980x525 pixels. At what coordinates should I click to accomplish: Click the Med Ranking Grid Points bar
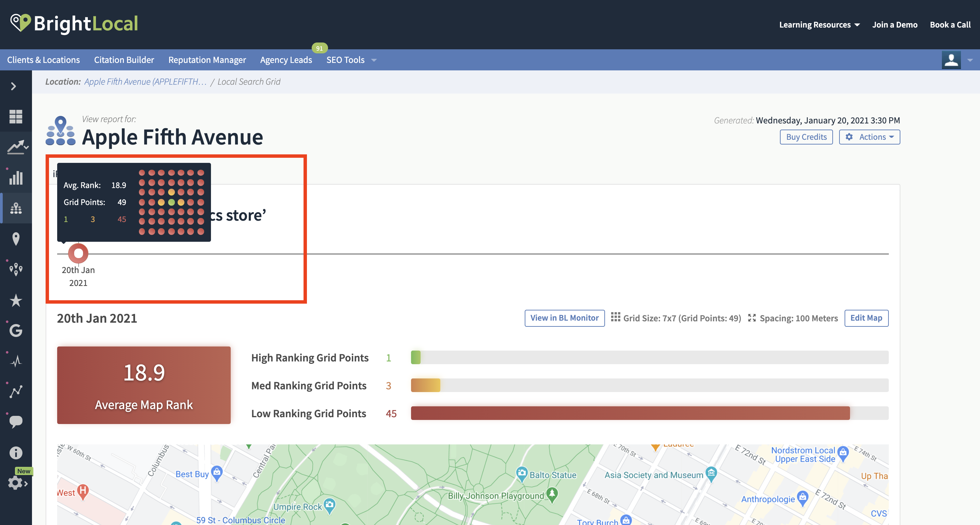click(x=649, y=385)
